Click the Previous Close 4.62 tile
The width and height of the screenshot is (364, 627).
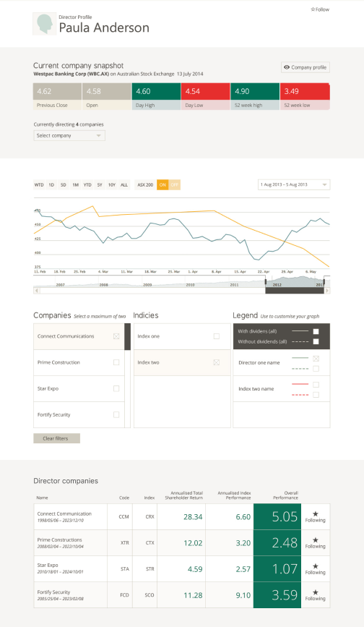[x=57, y=96]
